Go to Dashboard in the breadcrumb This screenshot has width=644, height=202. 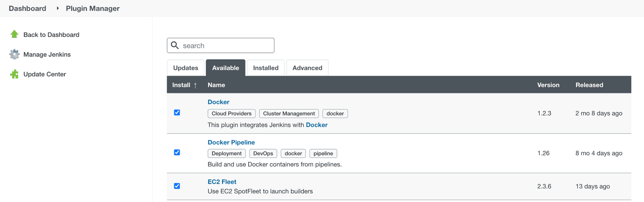27,8
